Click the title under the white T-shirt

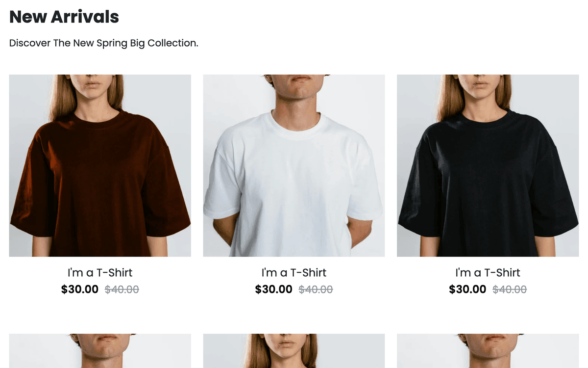pyautogui.click(x=294, y=273)
